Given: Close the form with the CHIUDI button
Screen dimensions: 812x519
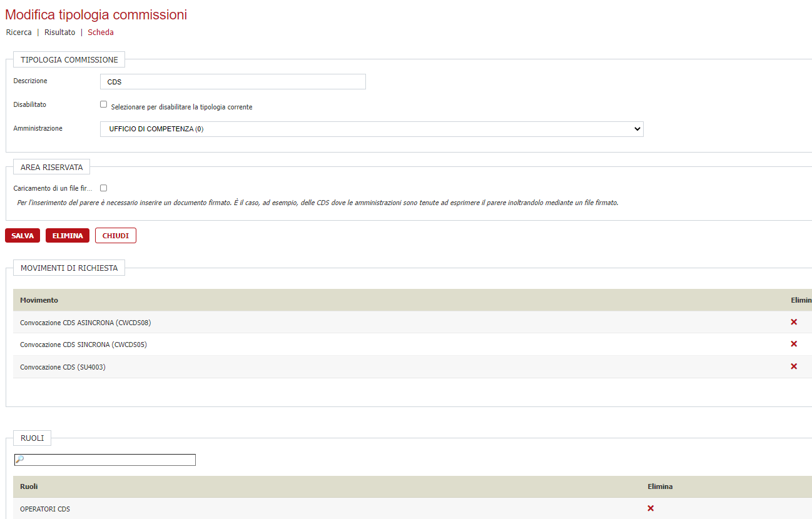Looking at the screenshot, I should coord(115,235).
